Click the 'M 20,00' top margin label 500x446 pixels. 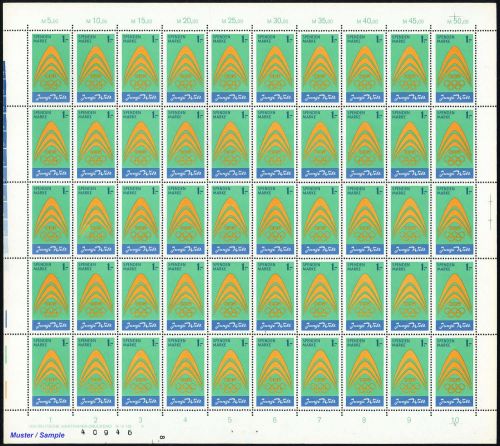click(187, 21)
